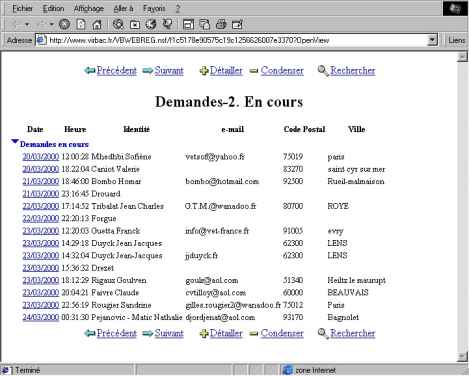Click the History globe toolbar icon
Image resolution: width=469 pixels, height=376 pixels.
151,24
